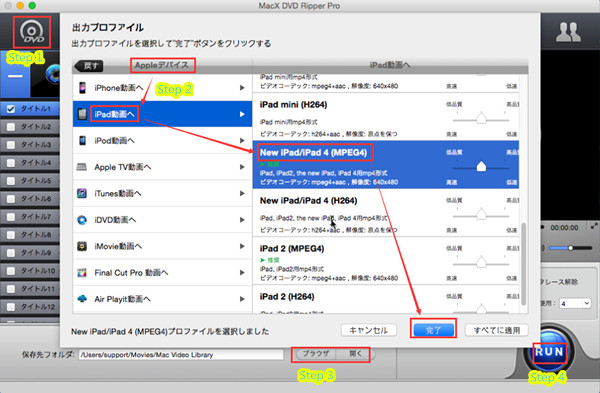Click the Air Playit cloud icon
Screen dimensions: 600x393
tap(82, 298)
